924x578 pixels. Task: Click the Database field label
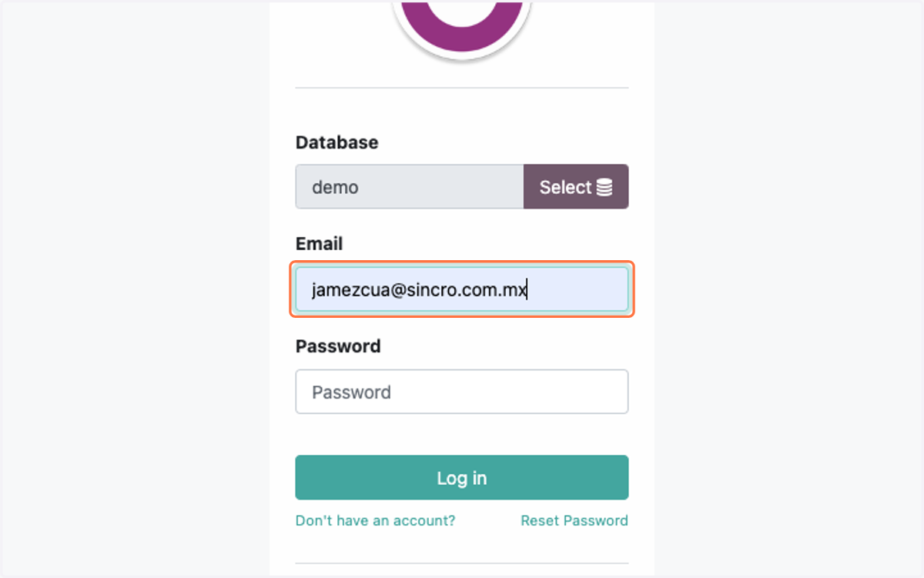tap(336, 142)
